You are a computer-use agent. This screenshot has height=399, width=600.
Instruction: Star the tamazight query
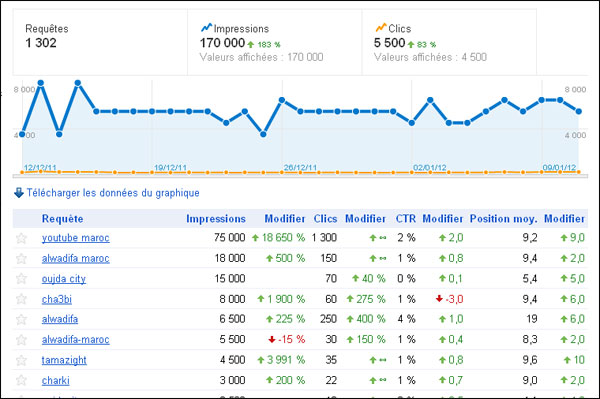[x=21, y=360]
